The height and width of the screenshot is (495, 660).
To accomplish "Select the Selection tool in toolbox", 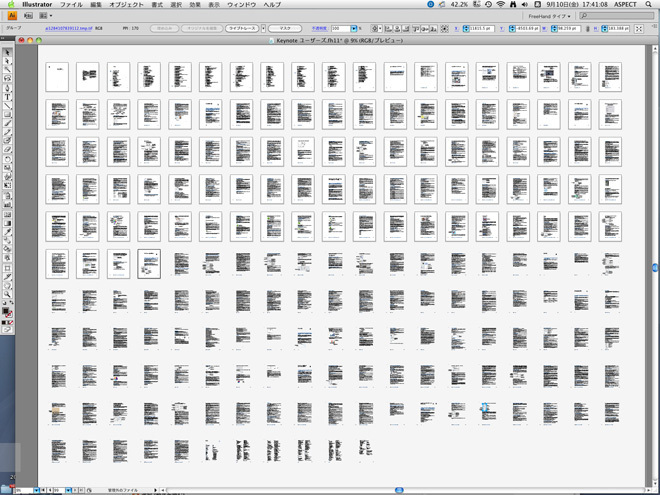I will point(7,52).
